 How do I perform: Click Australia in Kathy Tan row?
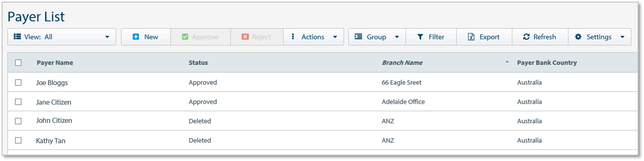pos(529,140)
